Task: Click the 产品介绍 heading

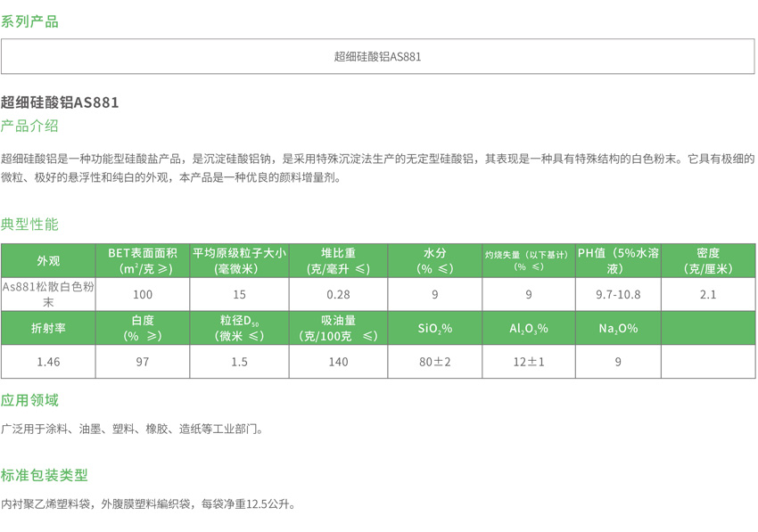Action: click(x=29, y=126)
